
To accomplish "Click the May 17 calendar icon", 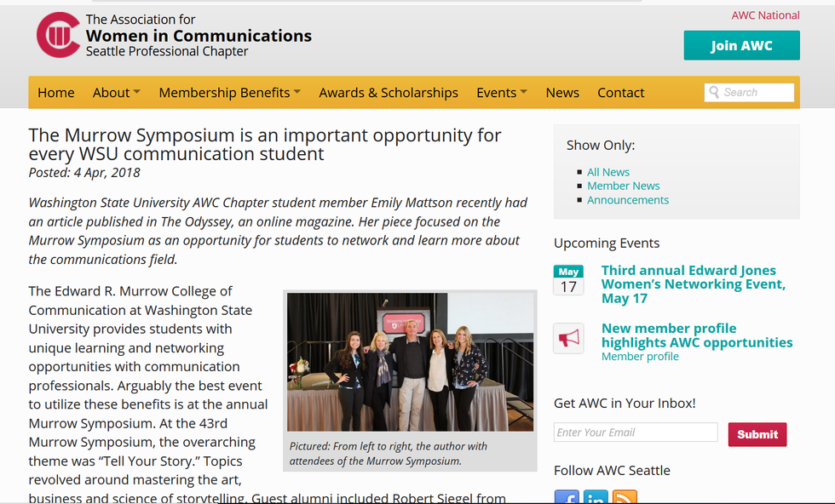I will (568, 280).
